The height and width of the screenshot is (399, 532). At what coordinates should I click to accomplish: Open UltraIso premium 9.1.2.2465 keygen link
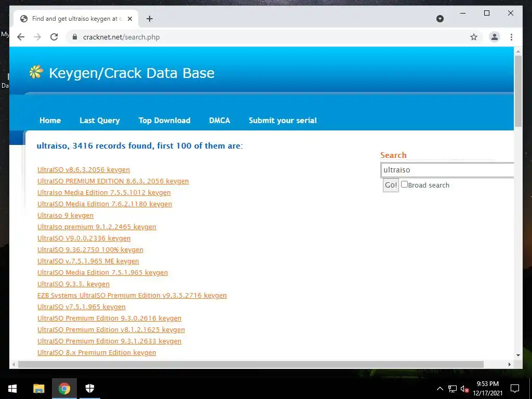tap(97, 227)
